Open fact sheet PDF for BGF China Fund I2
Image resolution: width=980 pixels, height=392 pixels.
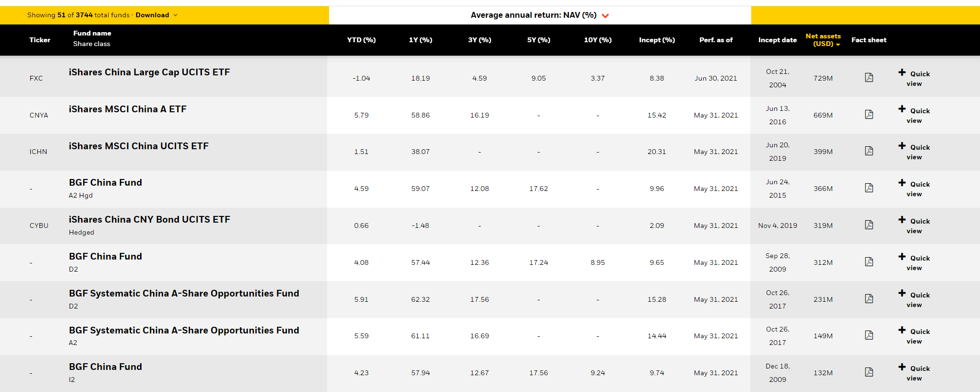click(x=869, y=372)
